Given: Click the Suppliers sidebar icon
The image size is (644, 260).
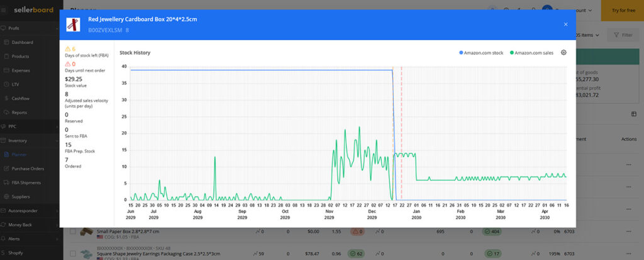Looking at the screenshot, I should [6, 197].
